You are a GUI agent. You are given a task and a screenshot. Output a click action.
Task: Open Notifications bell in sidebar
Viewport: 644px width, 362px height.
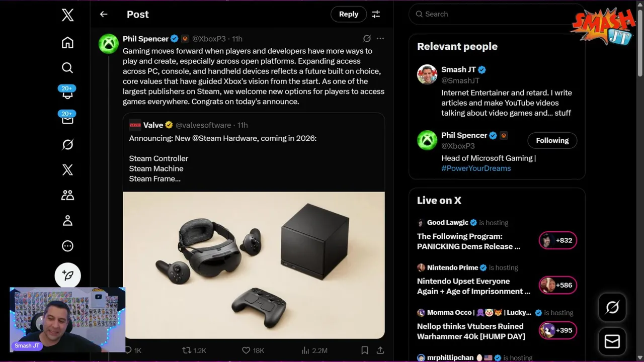coord(67,93)
